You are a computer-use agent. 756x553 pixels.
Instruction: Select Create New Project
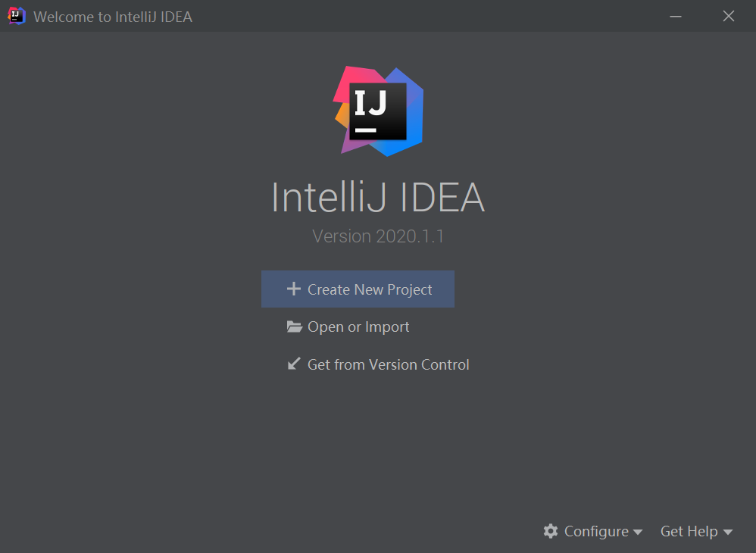(358, 289)
